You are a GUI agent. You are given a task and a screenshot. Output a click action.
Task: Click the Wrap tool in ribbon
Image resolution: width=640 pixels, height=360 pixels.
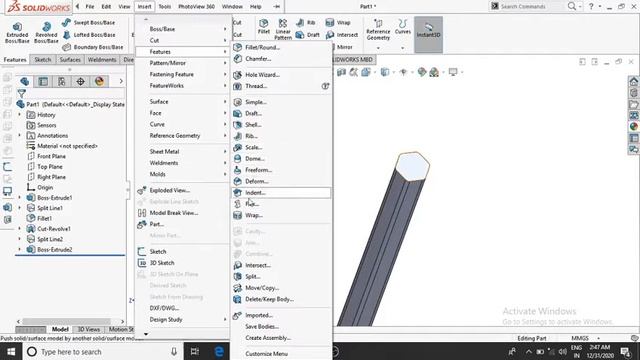[x=338, y=22]
